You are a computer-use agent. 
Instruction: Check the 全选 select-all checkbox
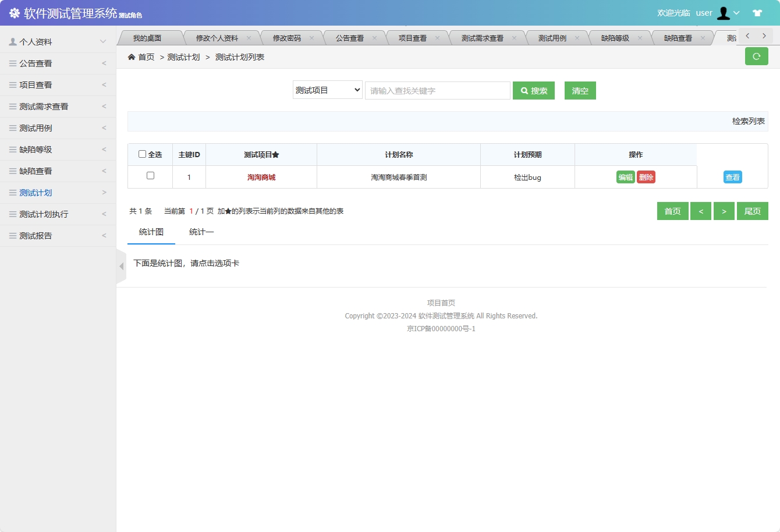point(143,154)
